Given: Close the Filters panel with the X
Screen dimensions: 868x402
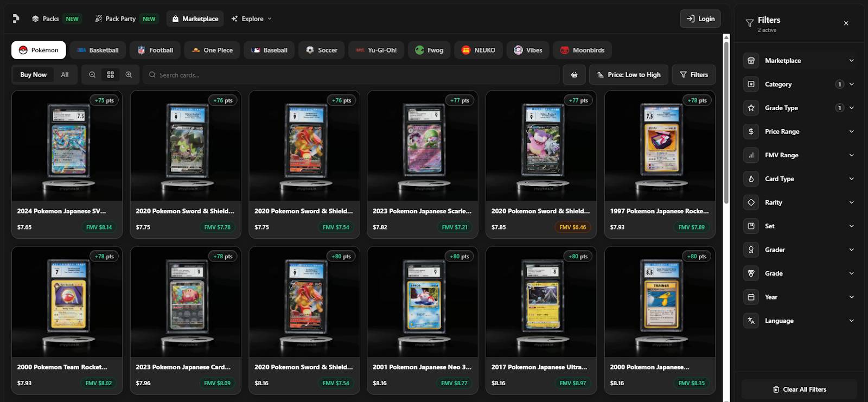Looking at the screenshot, I should (846, 23).
